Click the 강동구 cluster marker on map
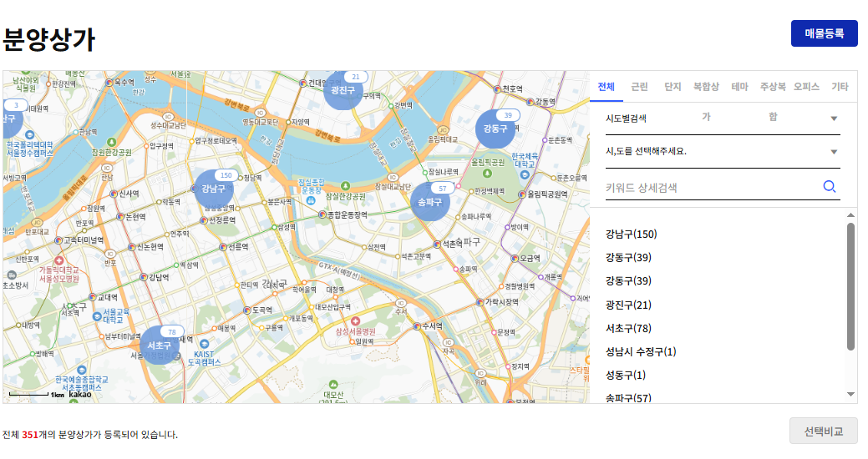Image resolution: width=868 pixels, height=459 pixels. point(495,129)
